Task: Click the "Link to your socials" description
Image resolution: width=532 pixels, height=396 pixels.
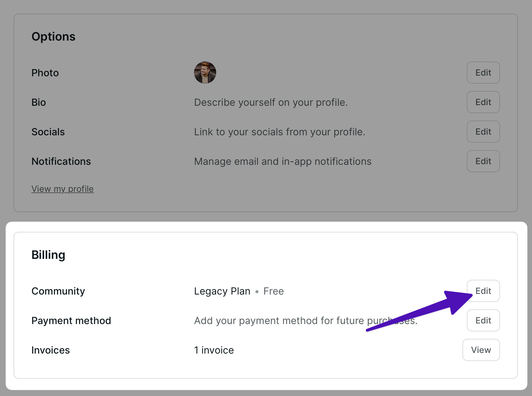Action: point(280,132)
